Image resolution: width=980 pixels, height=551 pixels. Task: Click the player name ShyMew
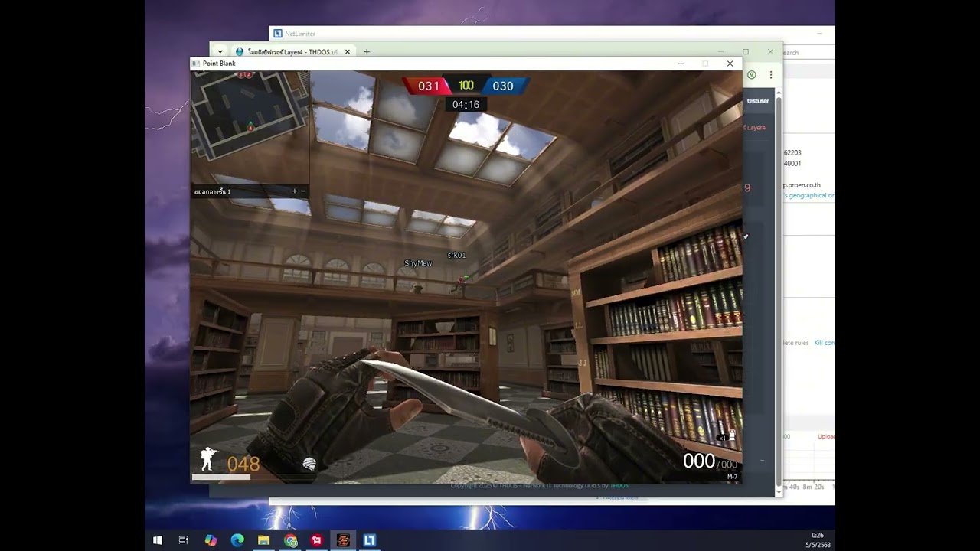pos(418,263)
